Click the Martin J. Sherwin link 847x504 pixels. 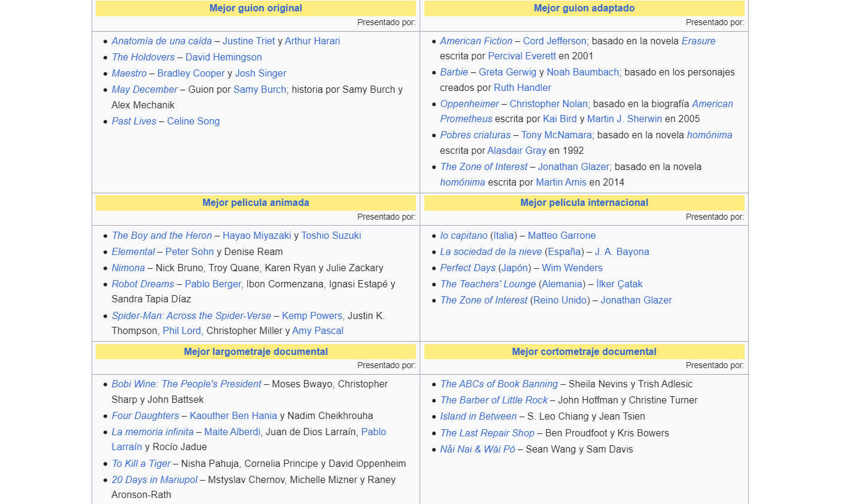pyautogui.click(x=624, y=119)
